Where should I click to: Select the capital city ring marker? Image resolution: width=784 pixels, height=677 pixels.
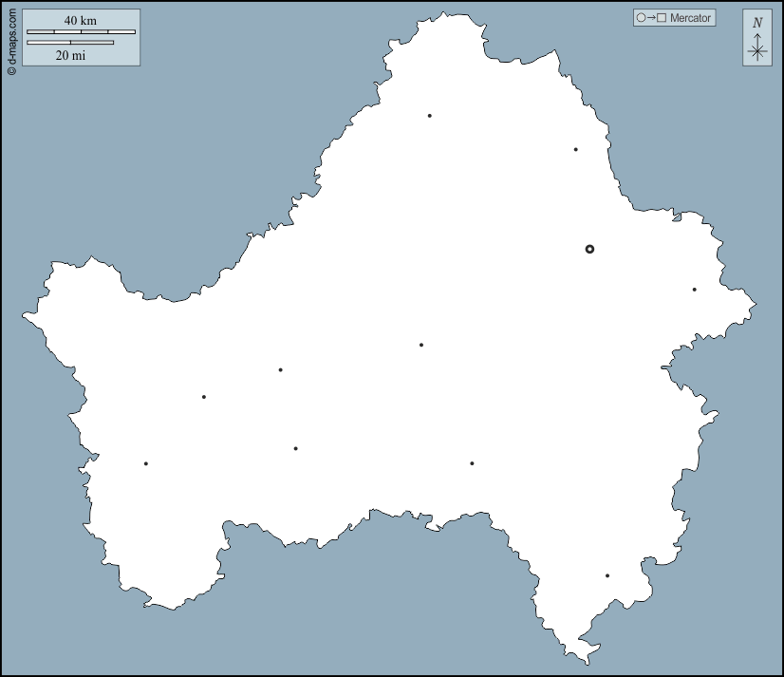tap(589, 249)
